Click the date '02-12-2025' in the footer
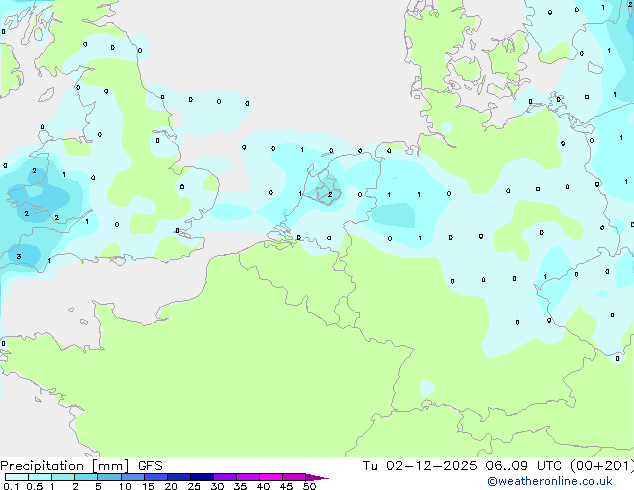The image size is (634, 490). [x=431, y=466]
